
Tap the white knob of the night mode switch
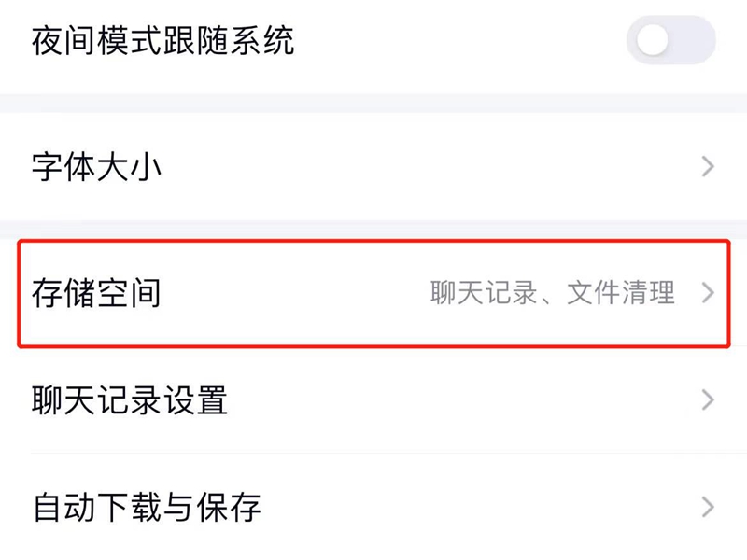tap(654, 40)
